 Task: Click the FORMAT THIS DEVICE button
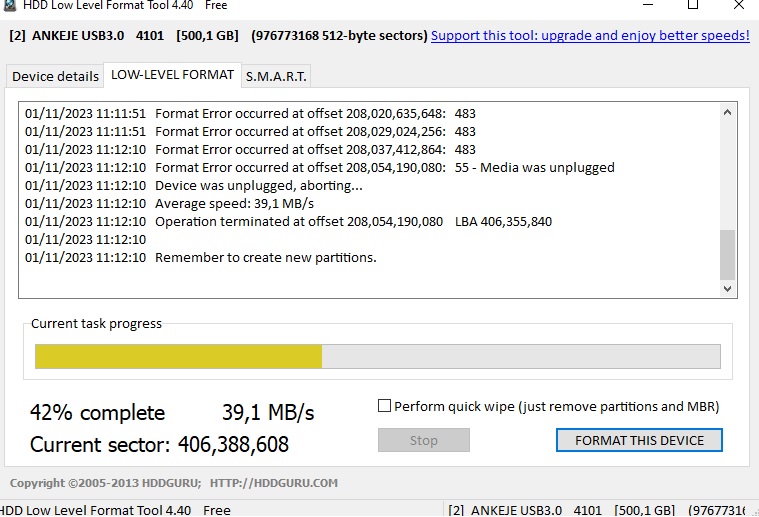click(x=639, y=440)
